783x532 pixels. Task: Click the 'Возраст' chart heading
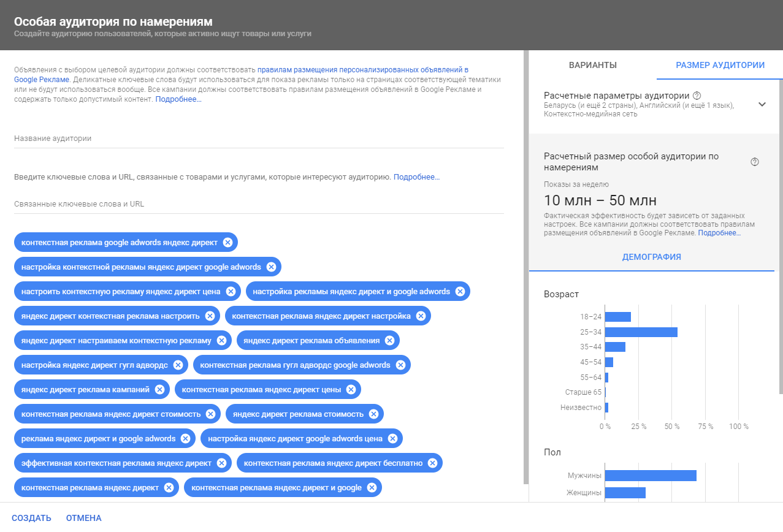pos(561,294)
